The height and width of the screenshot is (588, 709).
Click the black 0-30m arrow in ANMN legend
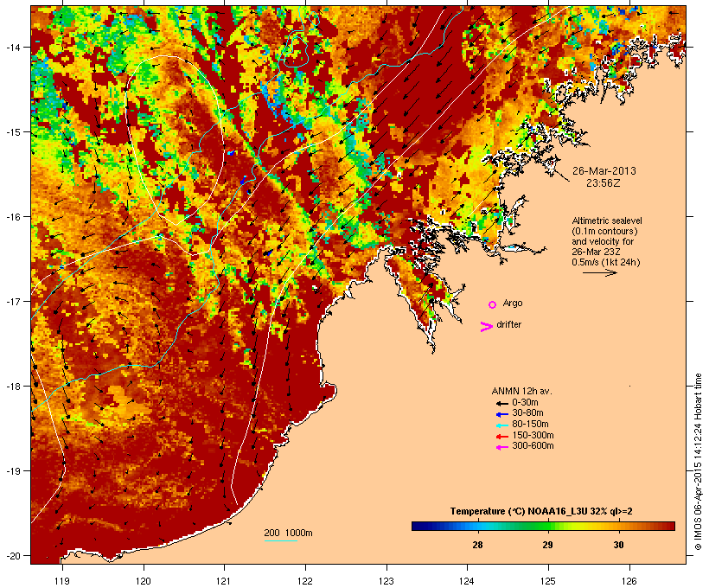click(501, 404)
